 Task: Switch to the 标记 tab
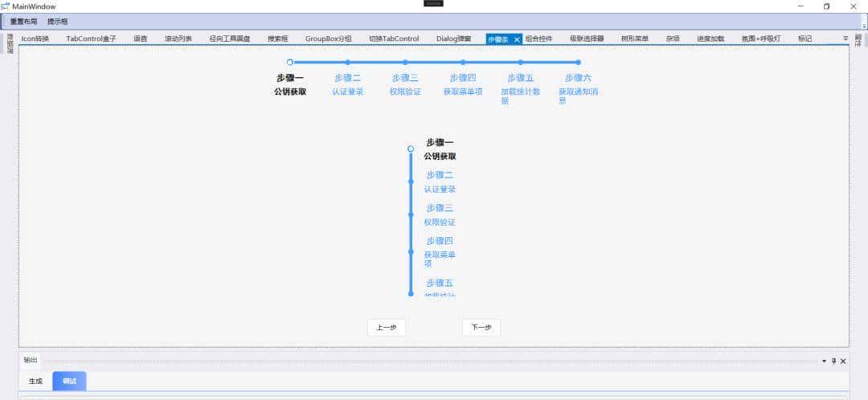(x=805, y=39)
